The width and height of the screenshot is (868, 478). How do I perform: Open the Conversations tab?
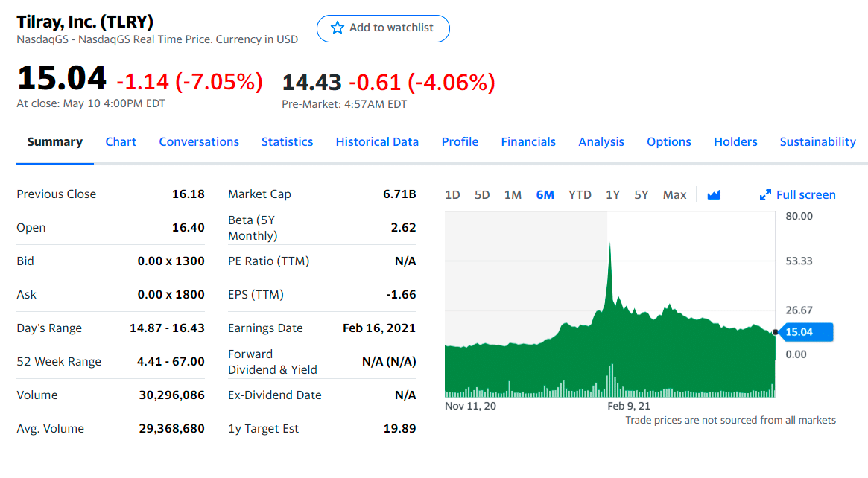pyautogui.click(x=199, y=142)
